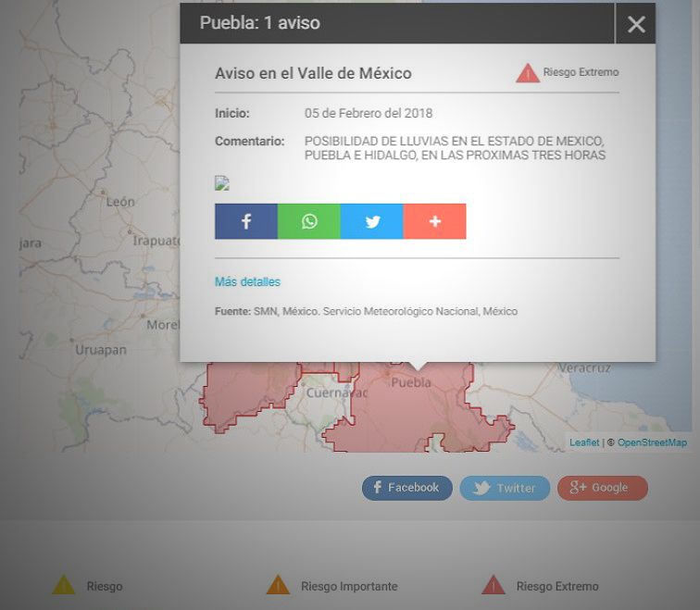
Task: Click the Uruapan city label on map
Action: click(100, 349)
